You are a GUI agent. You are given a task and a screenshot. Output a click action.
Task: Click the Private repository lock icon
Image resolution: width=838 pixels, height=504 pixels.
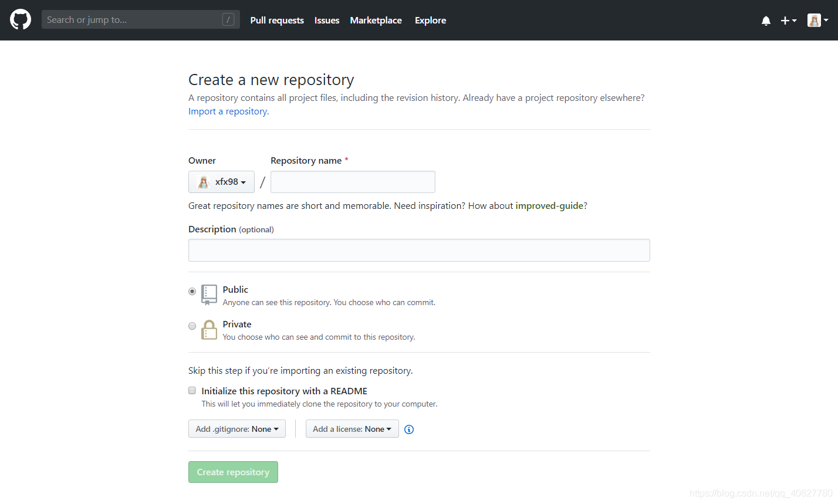pyautogui.click(x=209, y=330)
